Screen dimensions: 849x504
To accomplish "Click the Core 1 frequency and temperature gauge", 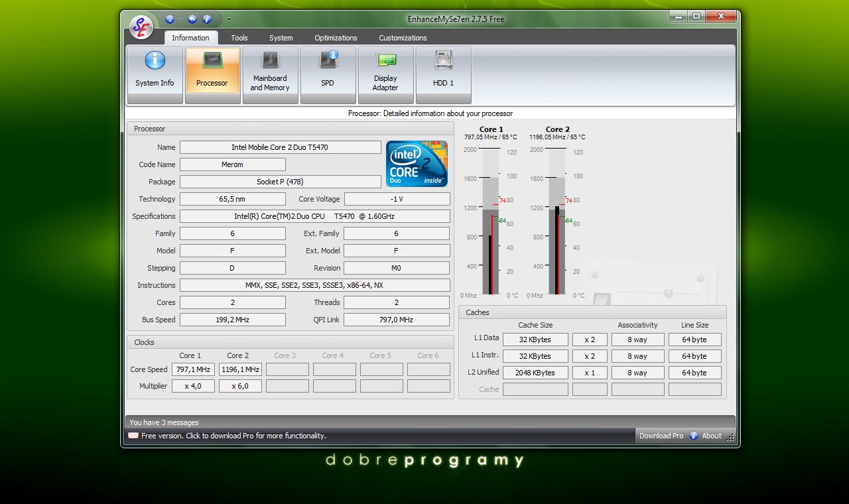I will [x=491, y=222].
